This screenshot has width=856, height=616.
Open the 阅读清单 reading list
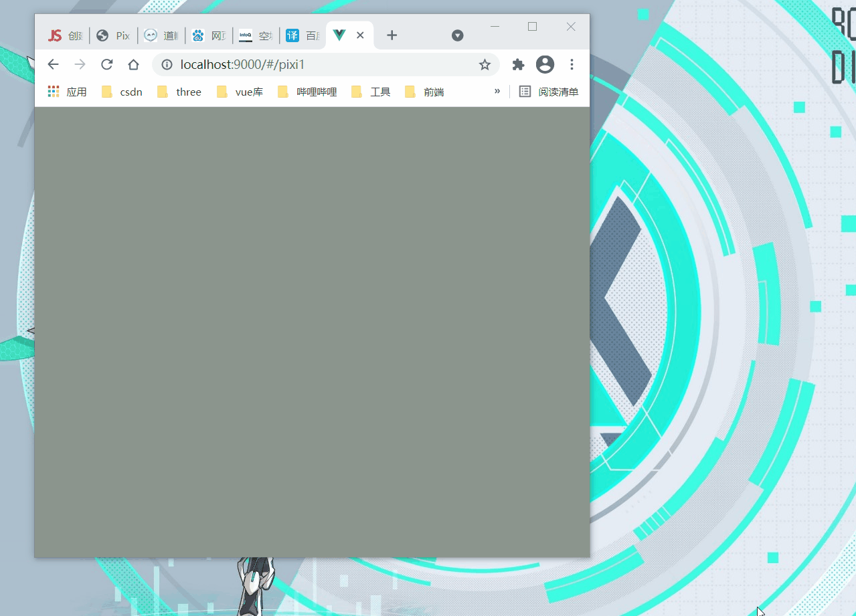click(549, 92)
